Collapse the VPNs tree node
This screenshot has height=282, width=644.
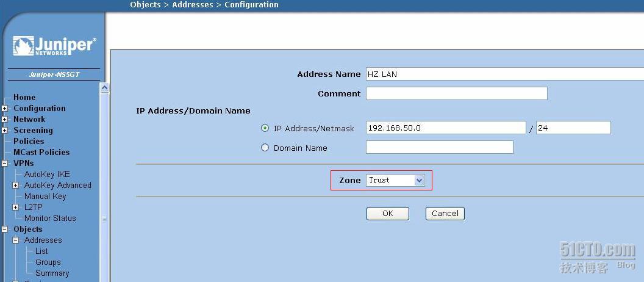[4, 163]
